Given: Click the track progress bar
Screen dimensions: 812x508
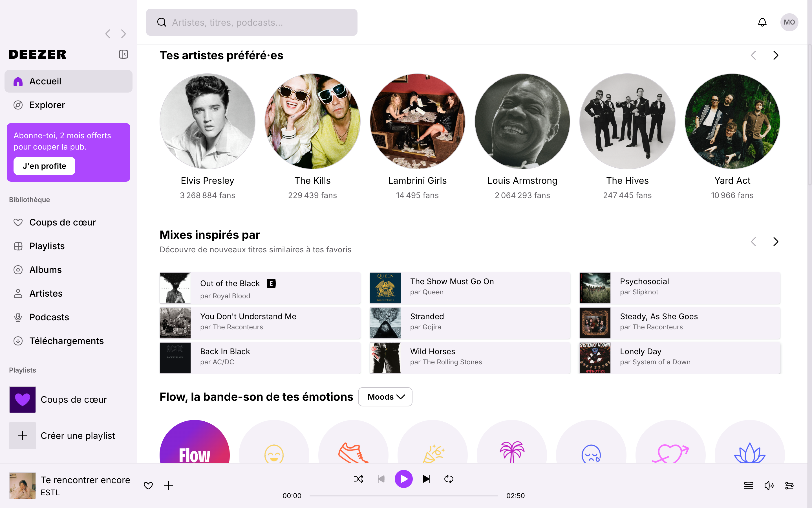Looking at the screenshot, I should point(404,496).
